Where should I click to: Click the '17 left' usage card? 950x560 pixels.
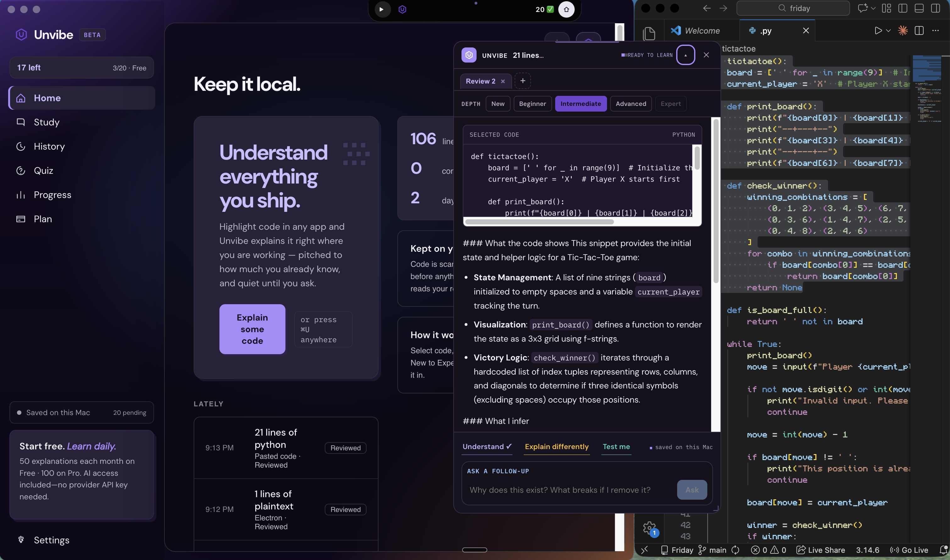[81, 68]
